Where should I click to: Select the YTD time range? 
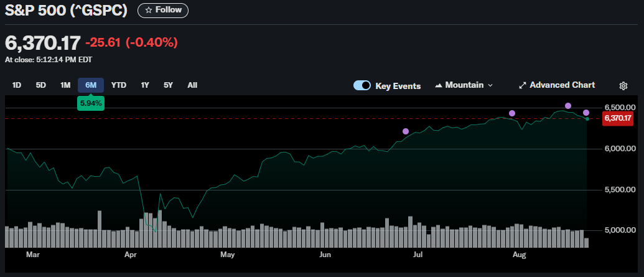119,85
